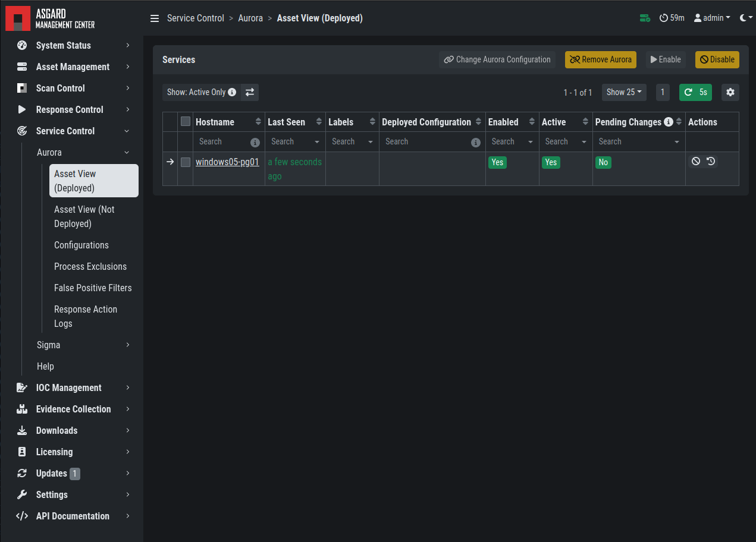Open the Last Seen filter dropdown
This screenshot has width=756, height=542.
pyautogui.click(x=295, y=141)
